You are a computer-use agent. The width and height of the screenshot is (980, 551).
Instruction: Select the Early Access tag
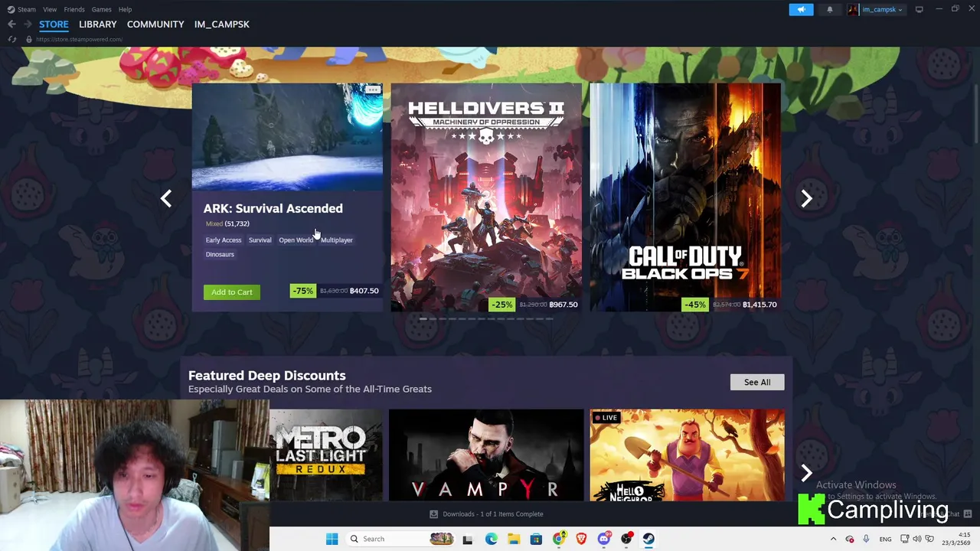click(223, 240)
